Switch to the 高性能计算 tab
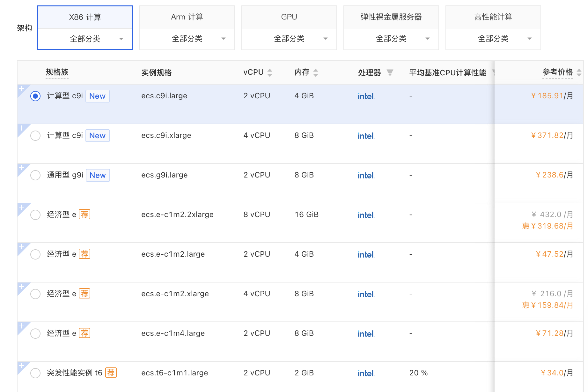 (493, 17)
